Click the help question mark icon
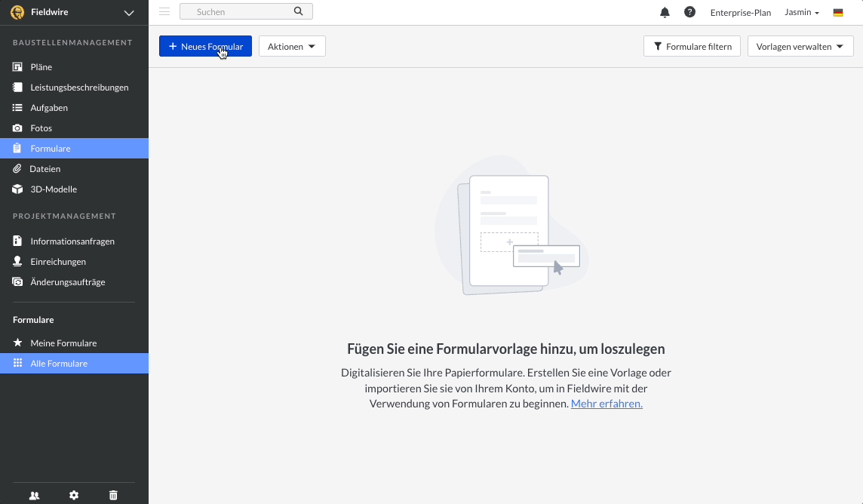 689,12
